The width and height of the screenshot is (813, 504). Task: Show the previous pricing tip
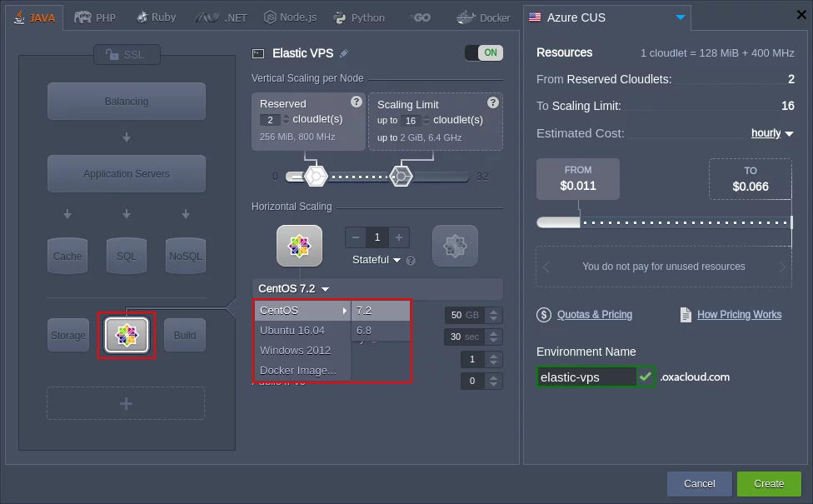[x=546, y=267]
